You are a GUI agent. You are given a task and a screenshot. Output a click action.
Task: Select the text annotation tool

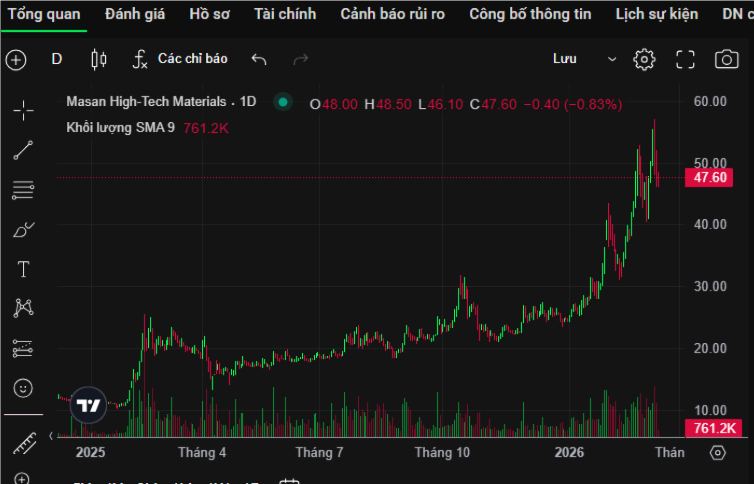pyautogui.click(x=23, y=269)
